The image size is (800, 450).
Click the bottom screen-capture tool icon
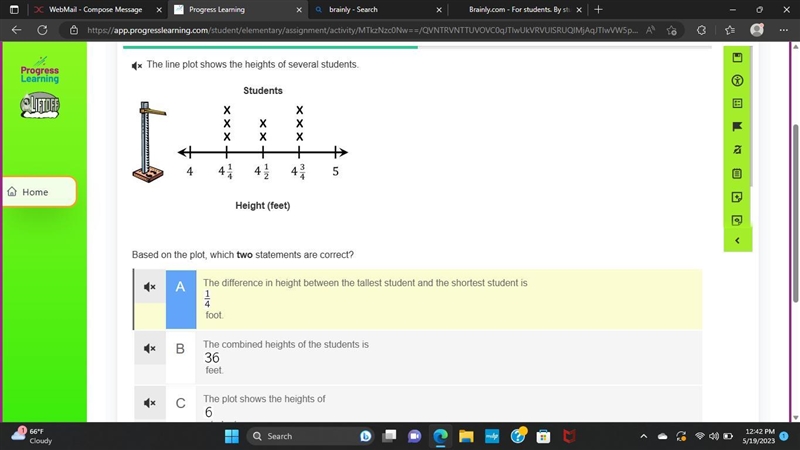[x=737, y=220]
